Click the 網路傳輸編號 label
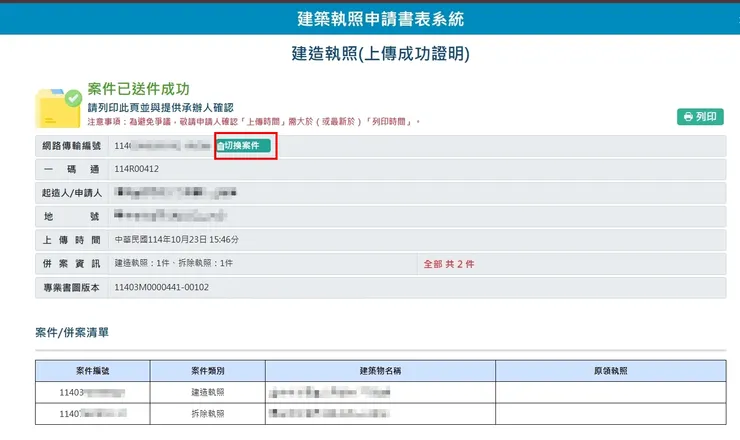740x440 pixels. coord(71,146)
